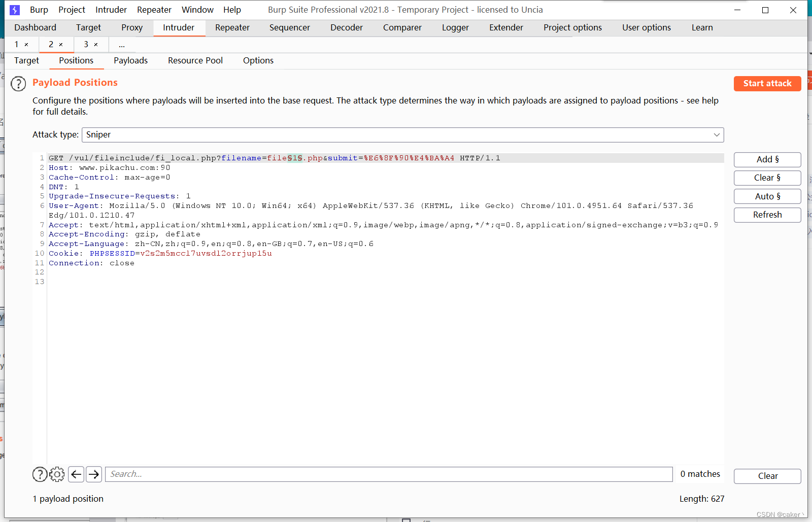This screenshot has width=812, height=522.
Task: Select Intruder attack tab 3
Action: point(86,45)
